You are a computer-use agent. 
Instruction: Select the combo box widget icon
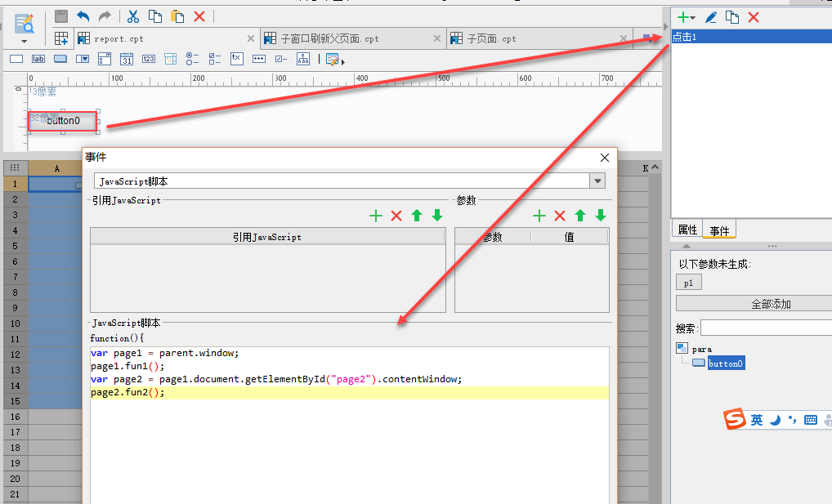[83, 59]
